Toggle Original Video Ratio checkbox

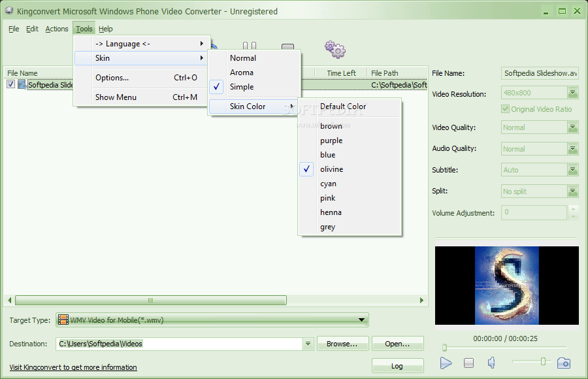pyautogui.click(x=505, y=109)
